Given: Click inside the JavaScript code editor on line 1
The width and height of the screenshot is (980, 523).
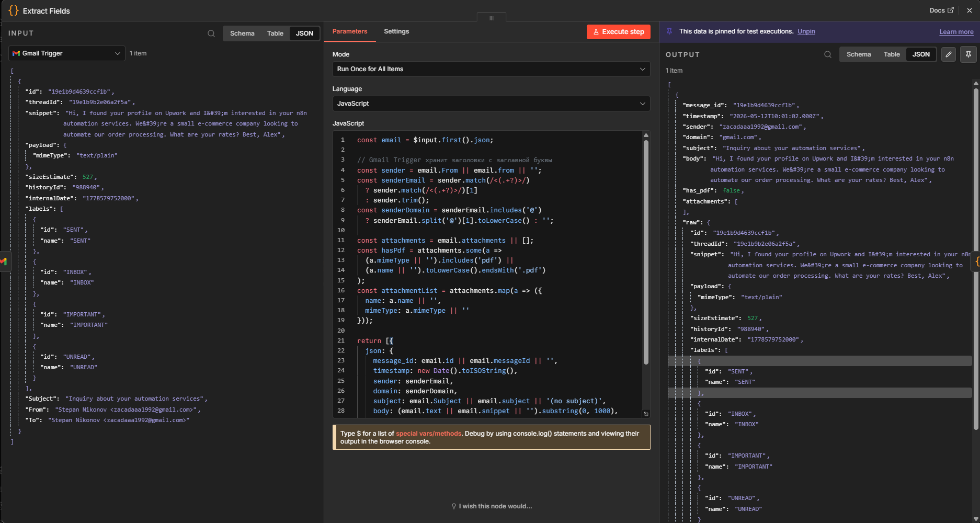Looking at the screenshot, I should (425, 140).
